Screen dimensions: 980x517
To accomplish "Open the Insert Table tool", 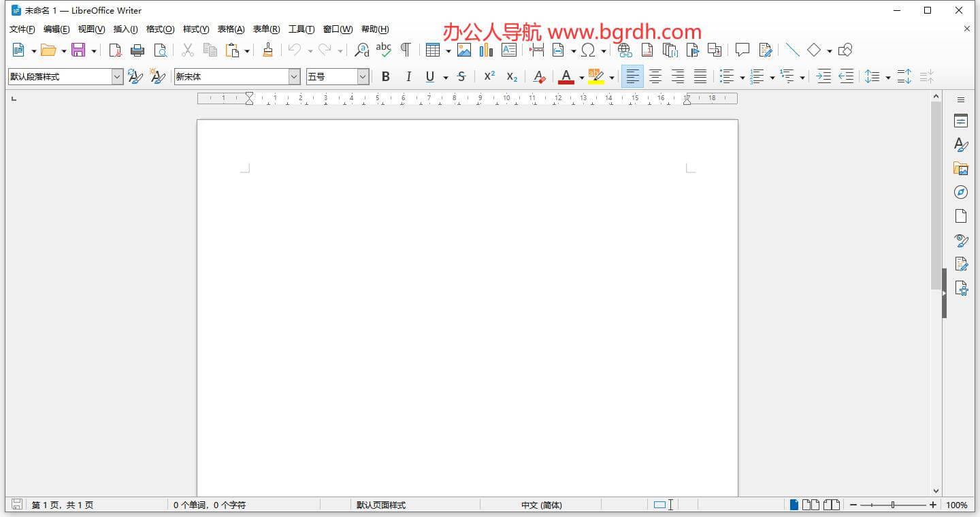I will click(434, 50).
